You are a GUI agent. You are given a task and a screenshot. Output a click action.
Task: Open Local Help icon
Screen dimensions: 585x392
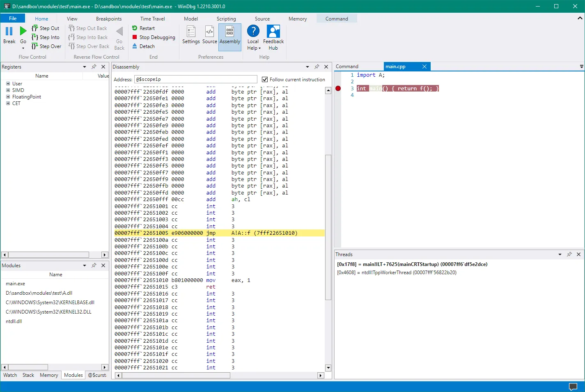253,32
